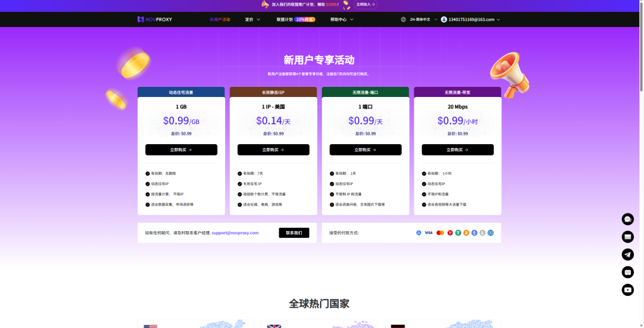Click the blue USDC coin icon

[491, 233]
